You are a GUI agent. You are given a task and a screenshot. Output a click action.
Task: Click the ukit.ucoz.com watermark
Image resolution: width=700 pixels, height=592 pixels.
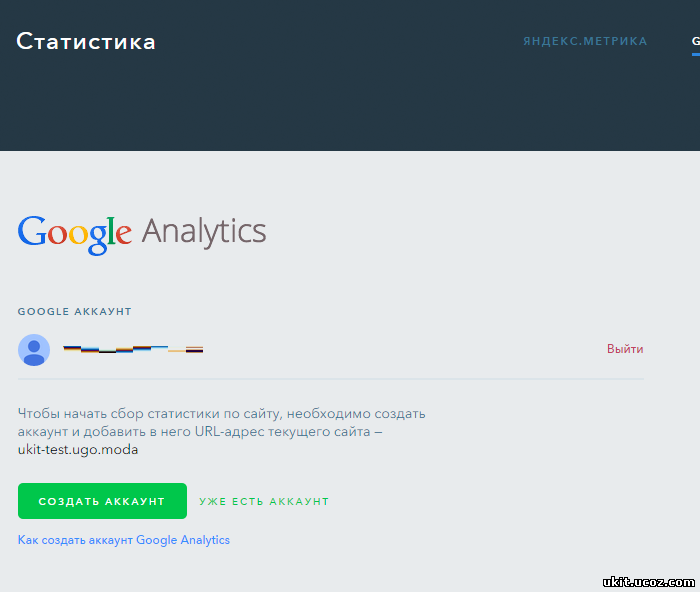pyautogui.click(x=649, y=582)
